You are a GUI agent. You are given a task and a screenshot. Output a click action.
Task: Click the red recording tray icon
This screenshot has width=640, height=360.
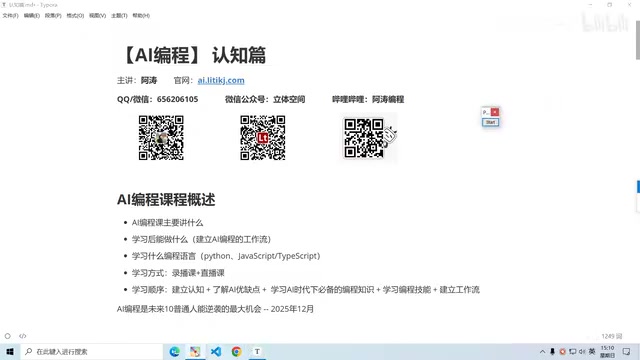[x=562, y=351]
